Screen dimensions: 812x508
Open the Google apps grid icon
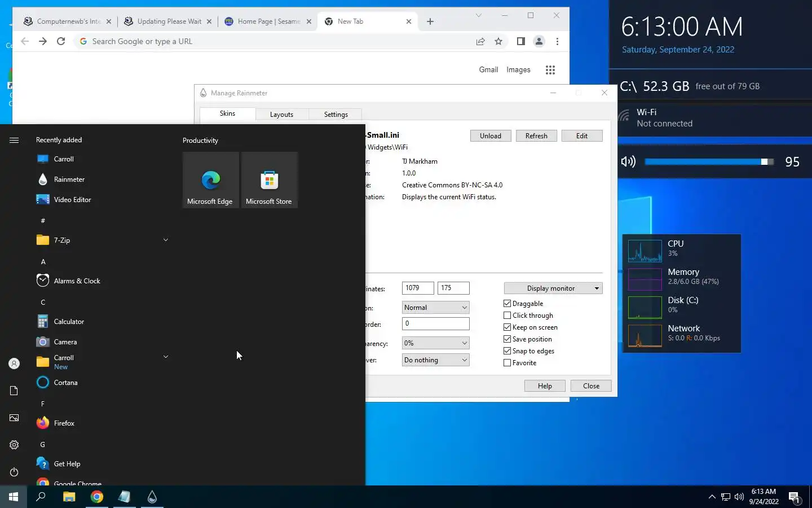[x=550, y=70]
